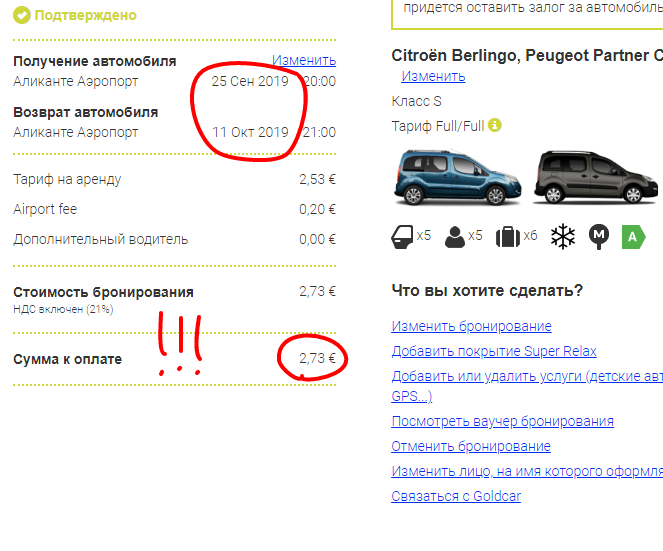Viewport: 663px width, 551px height.
Task: Click Тариф на аренду value 2,53 €
Action: point(318,179)
